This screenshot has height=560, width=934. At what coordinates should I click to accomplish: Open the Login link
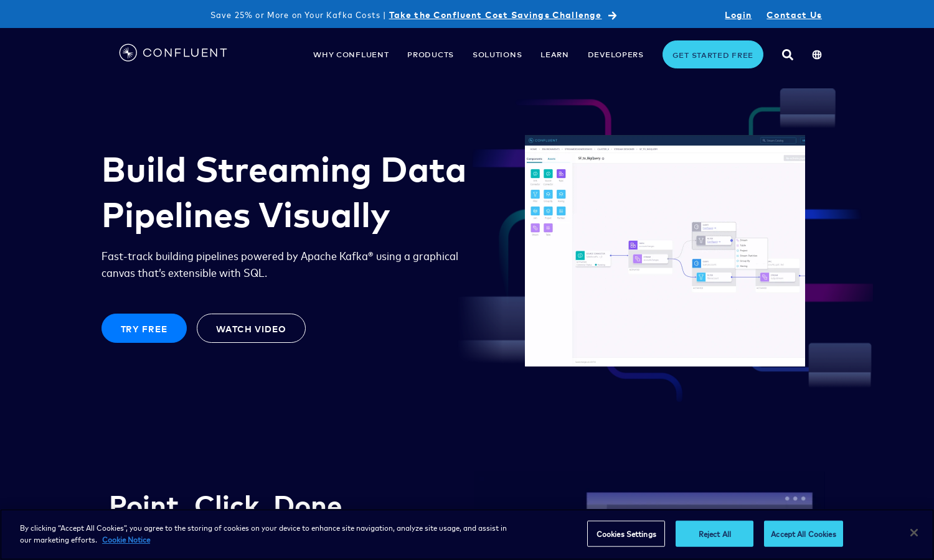click(x=738, y=15)
